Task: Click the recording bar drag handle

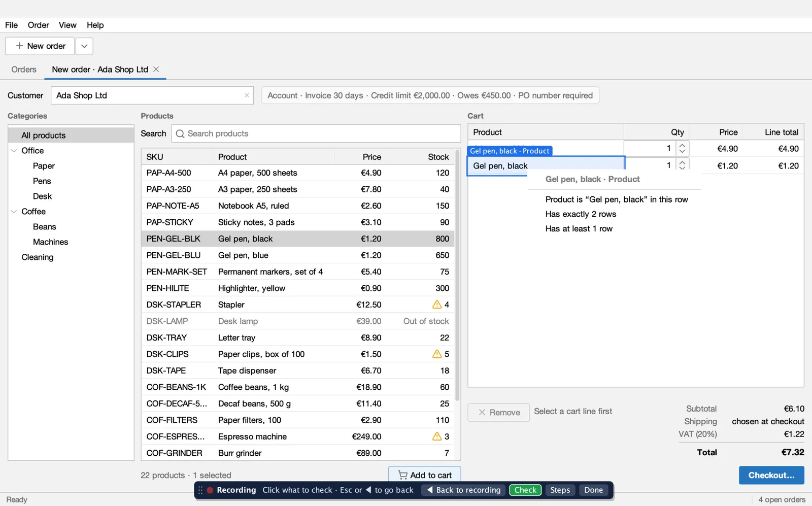Action: click(x=200, y=490)
